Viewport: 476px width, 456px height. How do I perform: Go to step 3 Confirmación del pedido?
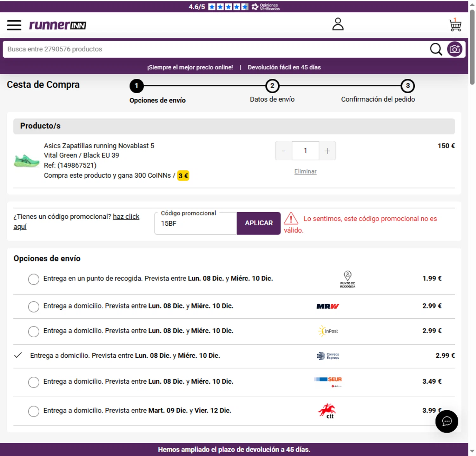(x=408, y=86)
